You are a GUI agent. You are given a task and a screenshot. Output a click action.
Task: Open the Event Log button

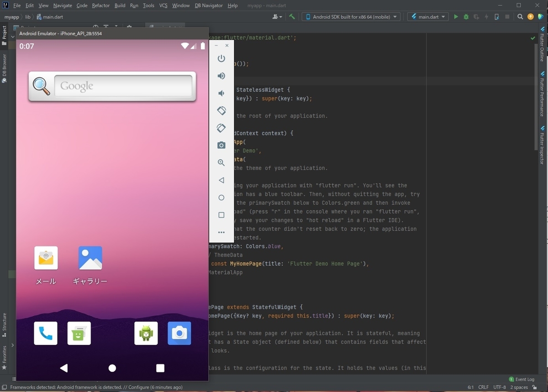point(522,379)
